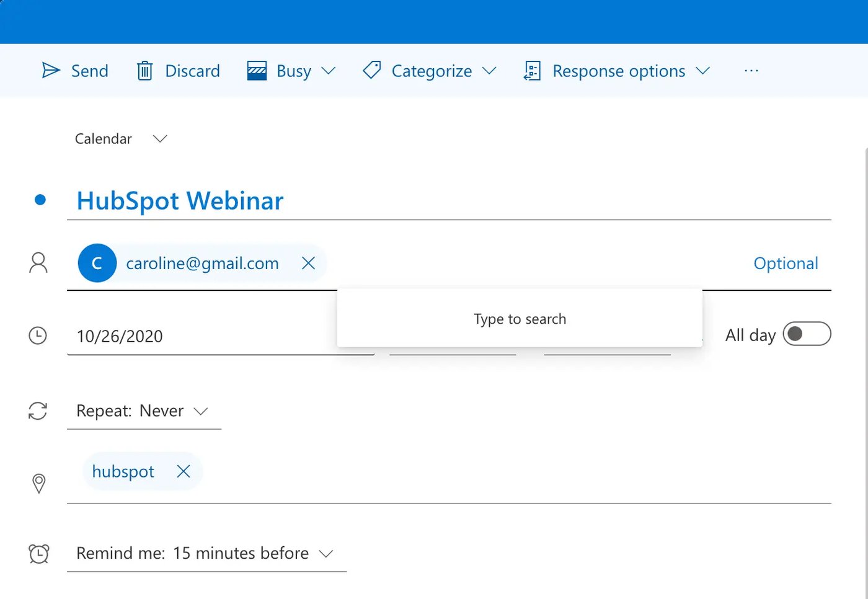Select the date field 10/26/2020

pos(120,335)
